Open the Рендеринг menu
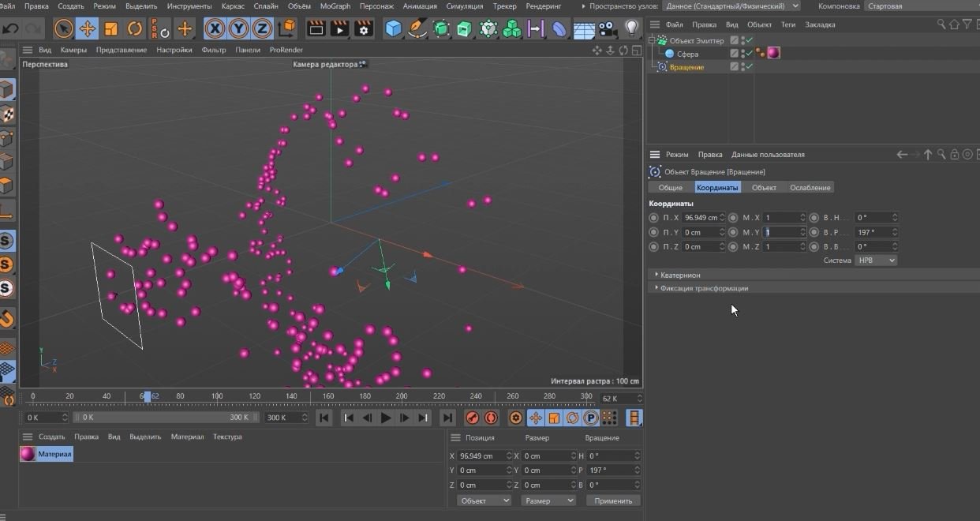 [x=544, y=6]
